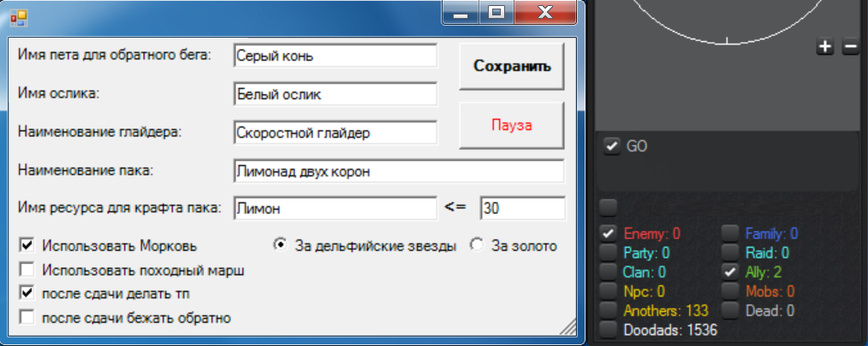
Task: Zoom in radar with plus icon
Action: coord(825,47)
